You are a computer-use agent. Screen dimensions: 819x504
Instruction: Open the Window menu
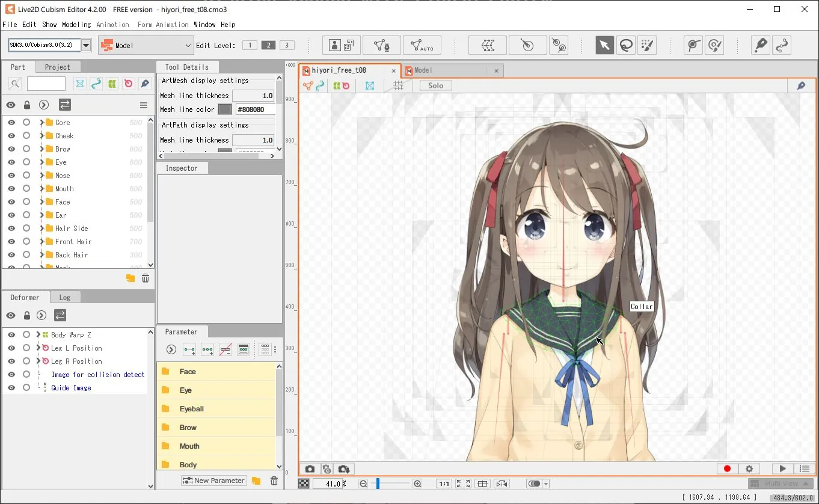pyautogui.click(x=204, y=25)
